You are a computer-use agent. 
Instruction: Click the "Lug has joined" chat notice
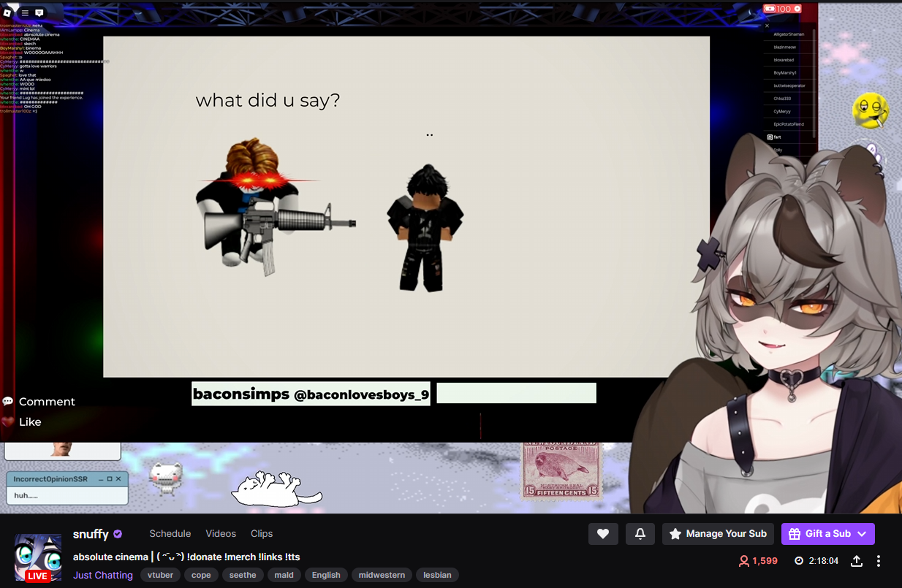(42, 98)
